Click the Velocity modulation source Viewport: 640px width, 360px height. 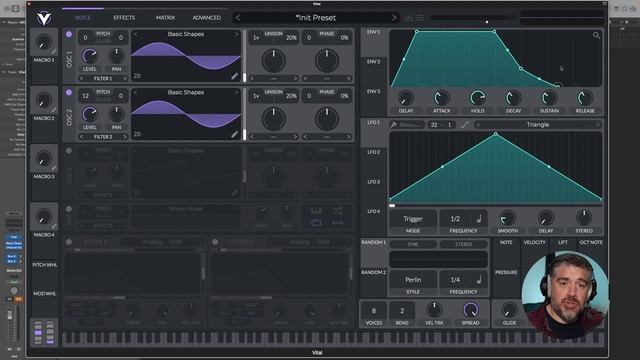(x=534, y=242)
